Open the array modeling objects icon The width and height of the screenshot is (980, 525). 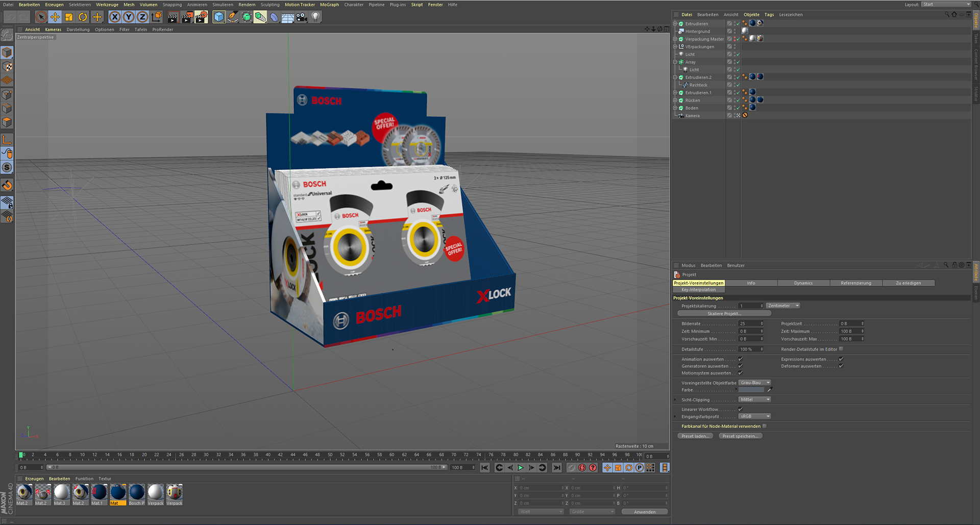[x=260, y=17]
